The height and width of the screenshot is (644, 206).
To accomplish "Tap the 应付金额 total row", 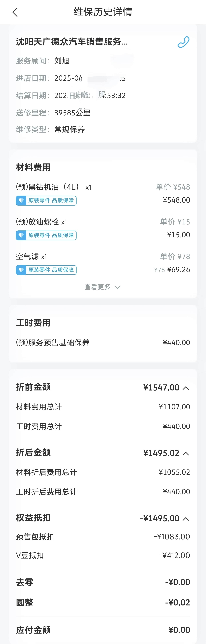I will click(103, 630).
